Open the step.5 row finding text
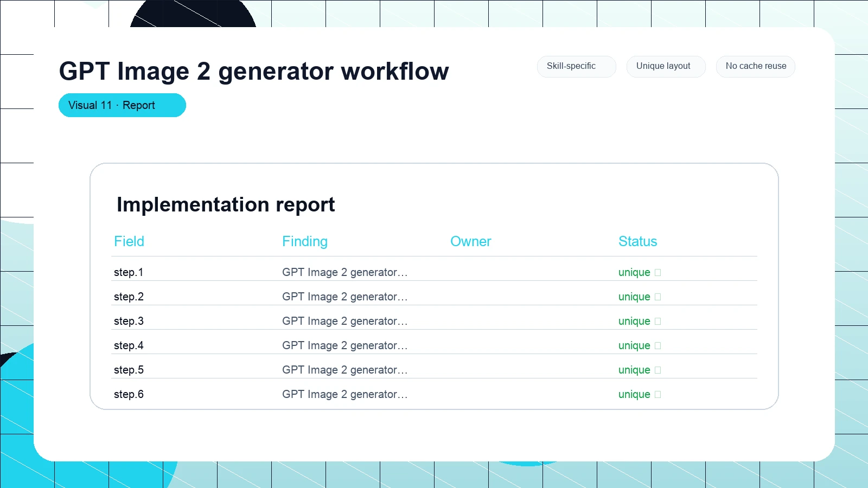The height and width of the screenshot is (488, 868). 345,370
